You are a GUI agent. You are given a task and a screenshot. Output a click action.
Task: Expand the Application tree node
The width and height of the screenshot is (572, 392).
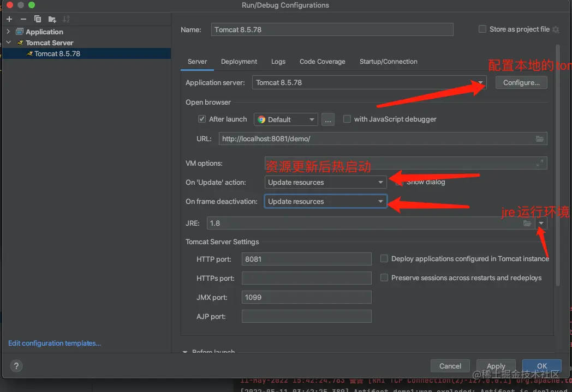[x=8, y=32]
